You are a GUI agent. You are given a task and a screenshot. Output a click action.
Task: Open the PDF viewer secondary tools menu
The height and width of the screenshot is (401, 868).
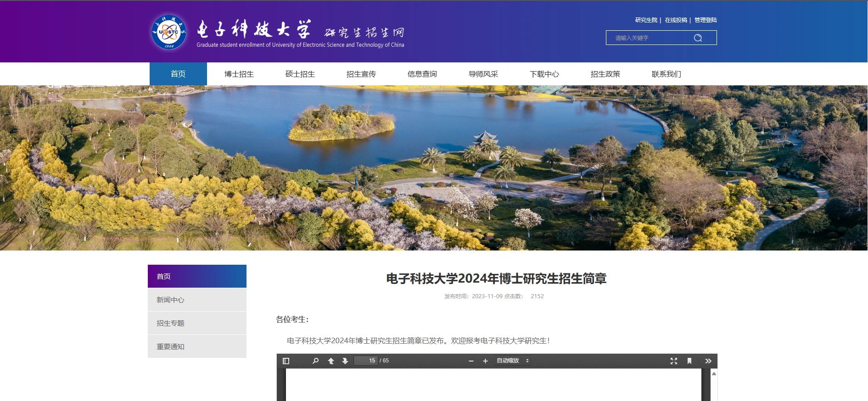[708, 361]
